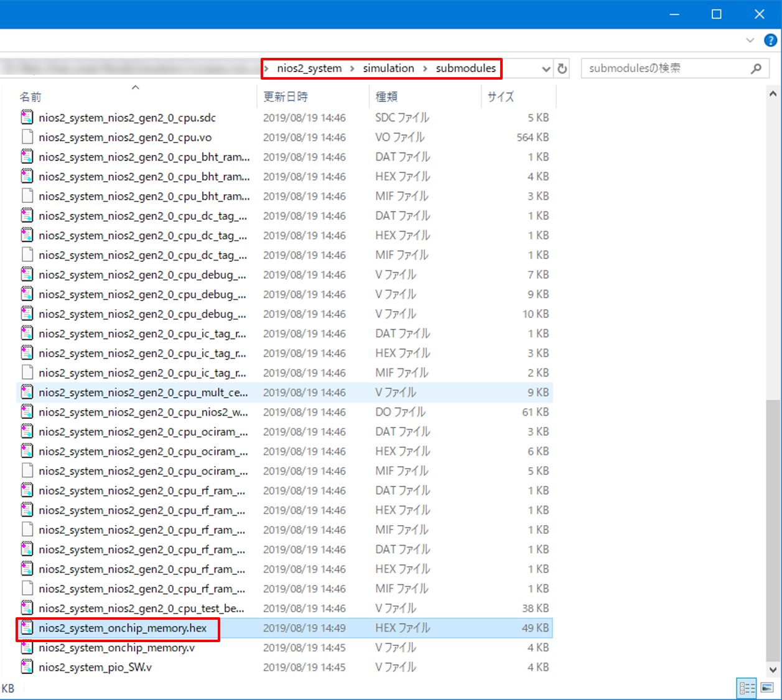Click the refresh button beside address bar
Viewport: 782px width, 700px height.
pos(562,68)
